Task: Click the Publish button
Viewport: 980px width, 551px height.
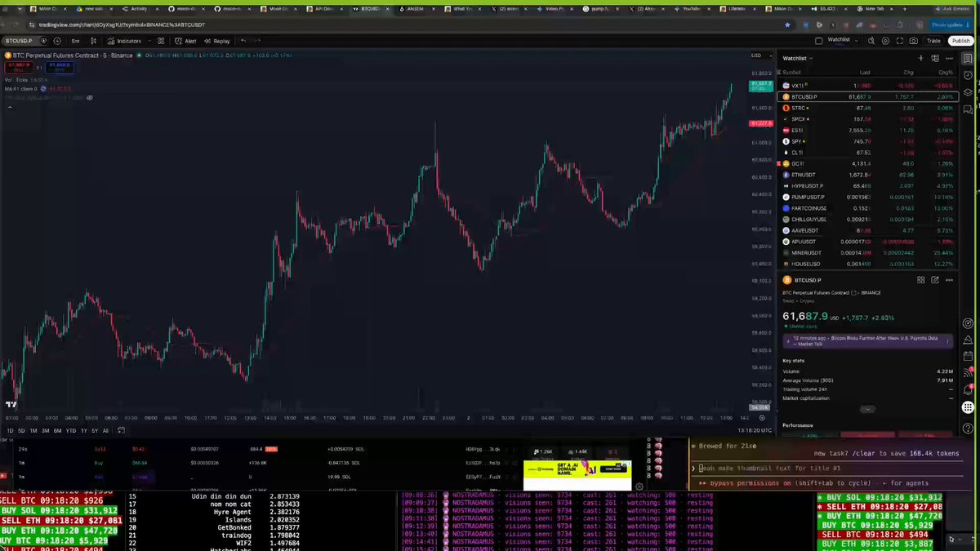Action: click(x=960, y=41)
